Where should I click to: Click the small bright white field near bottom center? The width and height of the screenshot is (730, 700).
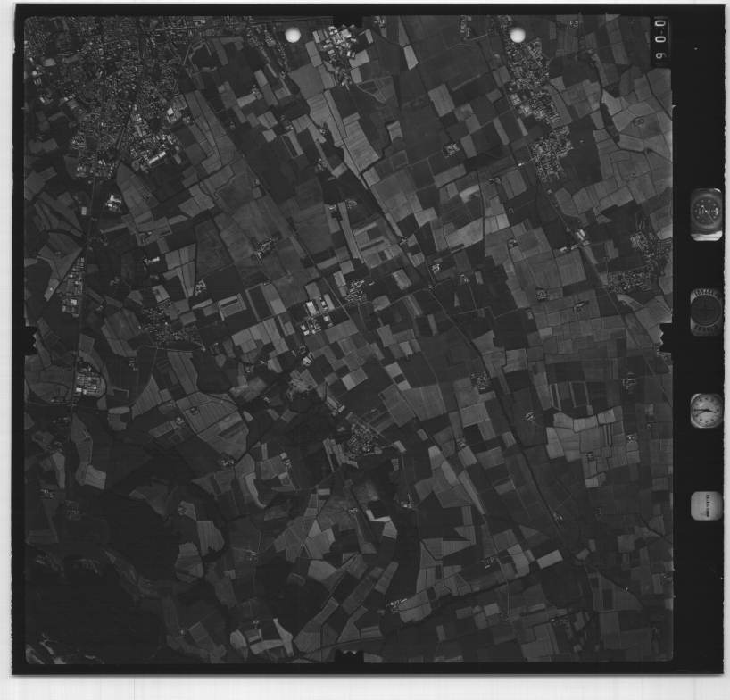377,515
